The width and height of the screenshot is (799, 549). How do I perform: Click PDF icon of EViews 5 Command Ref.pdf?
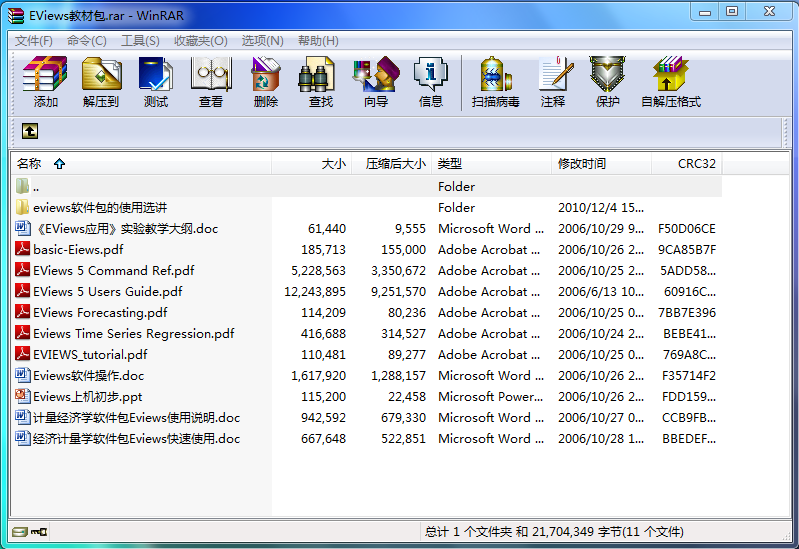click(x=22, y=270)
